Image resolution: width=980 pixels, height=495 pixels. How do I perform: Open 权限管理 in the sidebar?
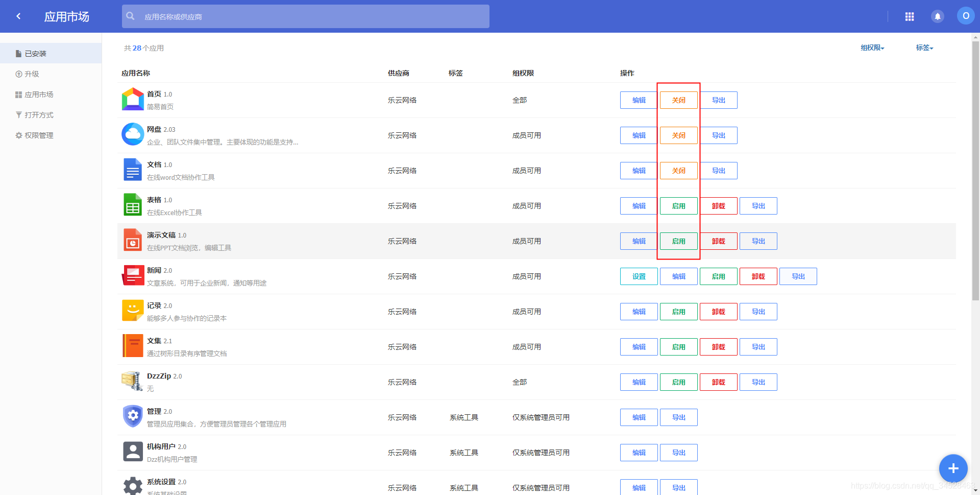click(51, 135)
